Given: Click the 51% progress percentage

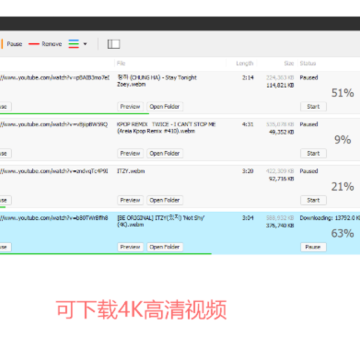Looking at the screenshot, I should click(x=343, y=93).
